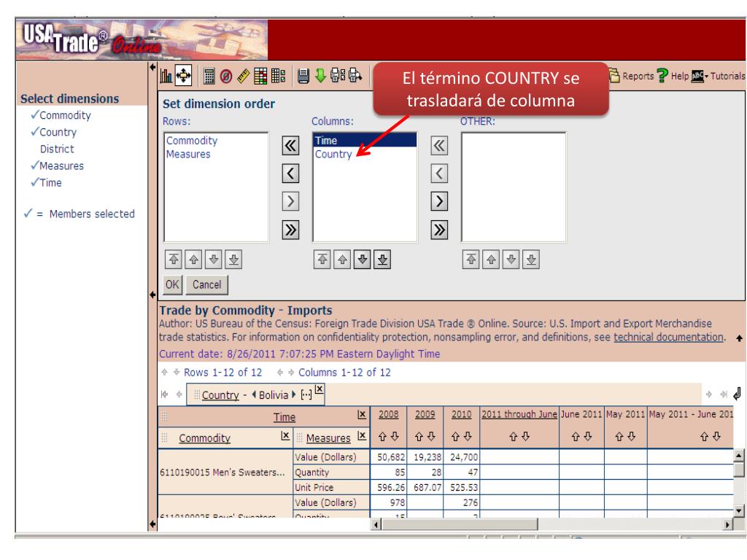Move Rows item down one position
This screenshot has height=560, width=747.
[x=214, y=260]
